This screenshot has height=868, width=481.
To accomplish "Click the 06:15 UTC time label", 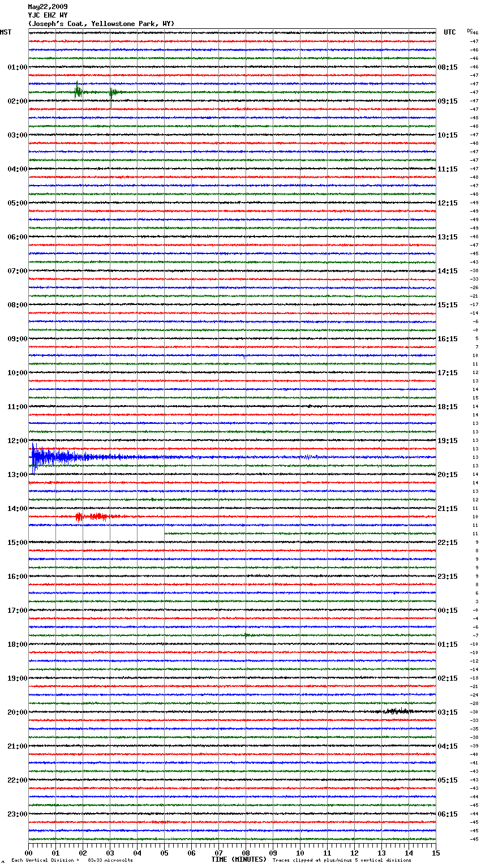I will coord(448,814).
